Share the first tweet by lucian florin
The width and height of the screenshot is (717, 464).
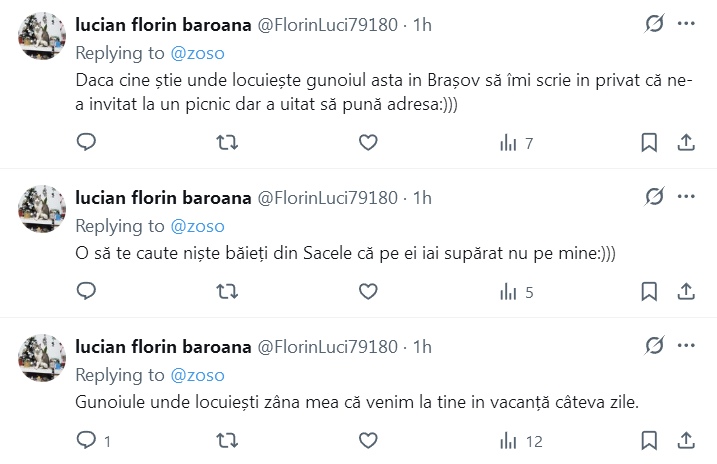coord(687,143)
